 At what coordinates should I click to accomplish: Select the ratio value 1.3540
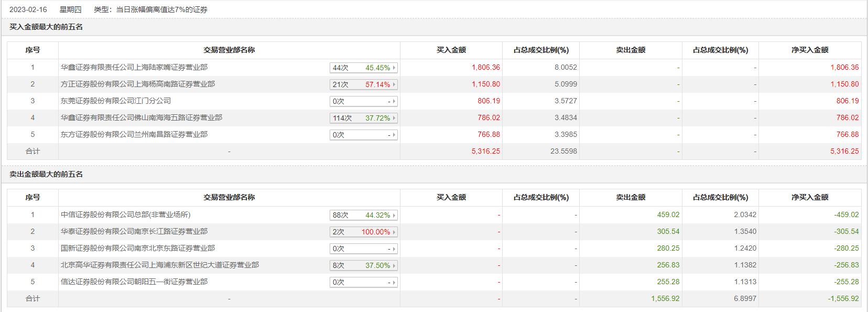pos(745,231)
